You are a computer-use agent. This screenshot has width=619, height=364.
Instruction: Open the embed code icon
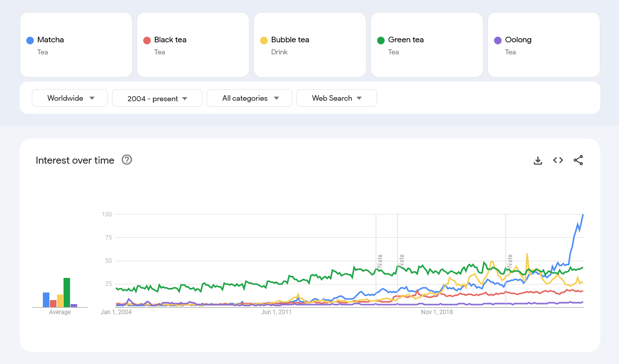[558, 160]
